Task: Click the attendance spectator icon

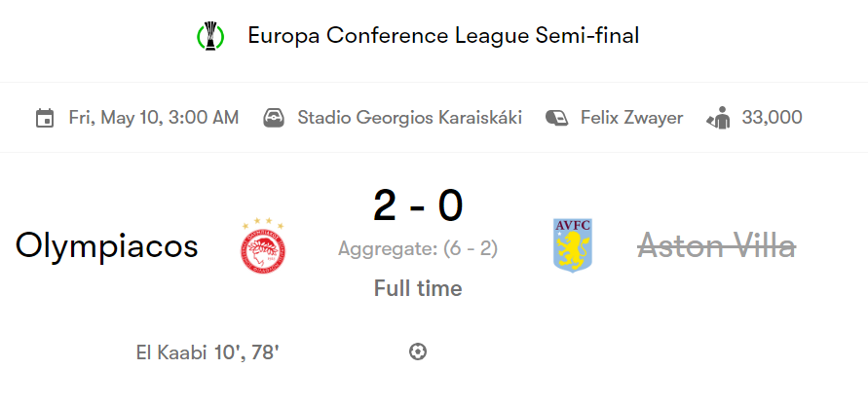Action: tap(719, 119)
